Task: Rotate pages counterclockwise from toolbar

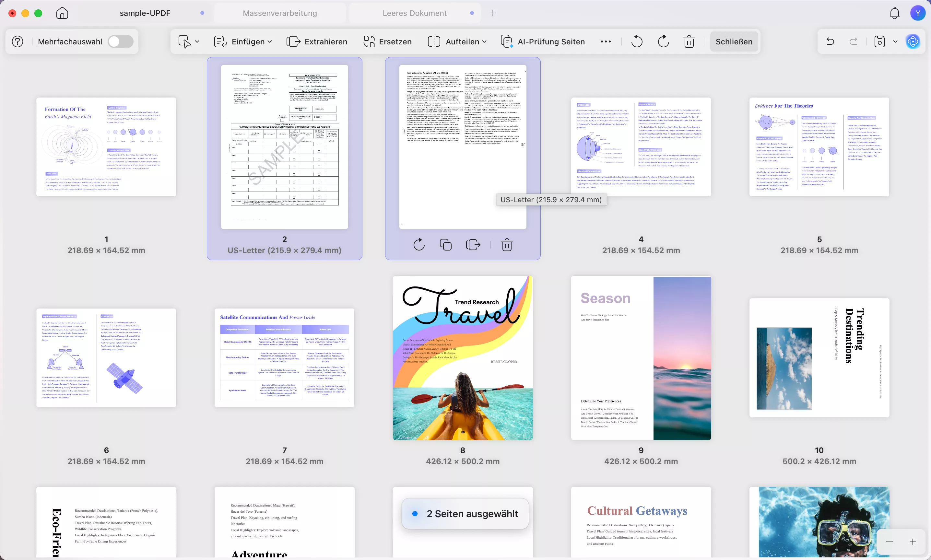Action: point(637,41)
